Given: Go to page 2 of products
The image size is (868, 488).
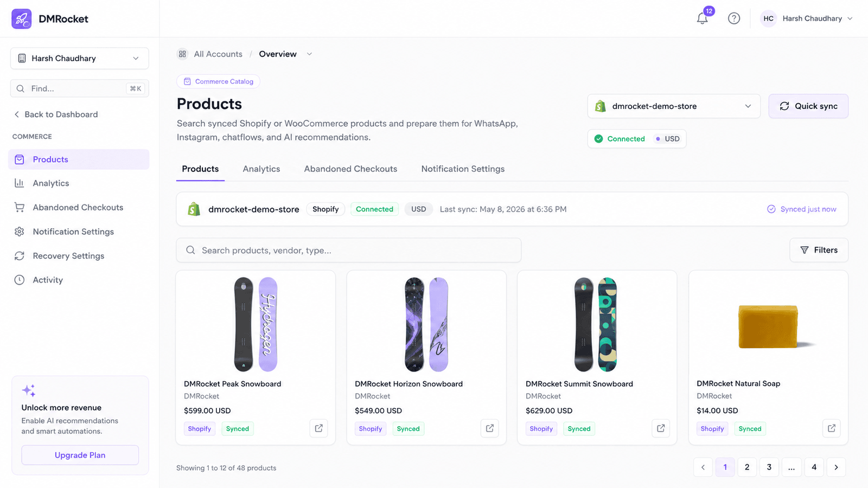Looking at the screenshot, I should click(747, 467).
